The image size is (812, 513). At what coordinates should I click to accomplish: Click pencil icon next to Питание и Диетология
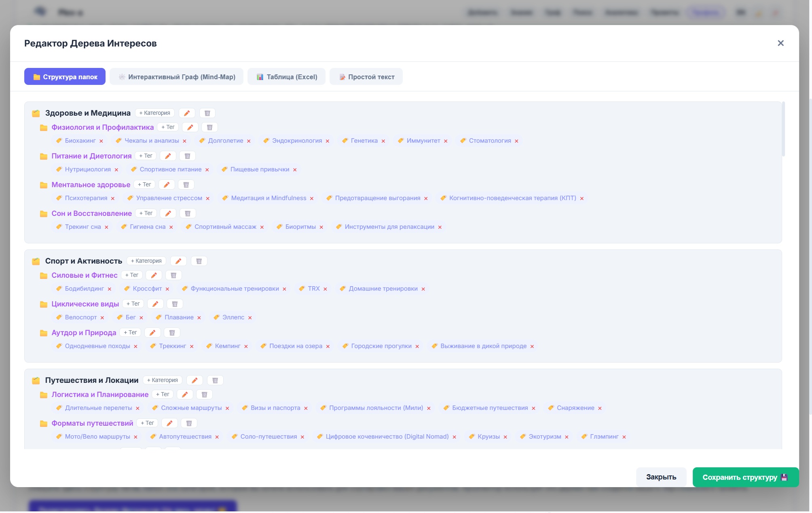pos(168,156)
